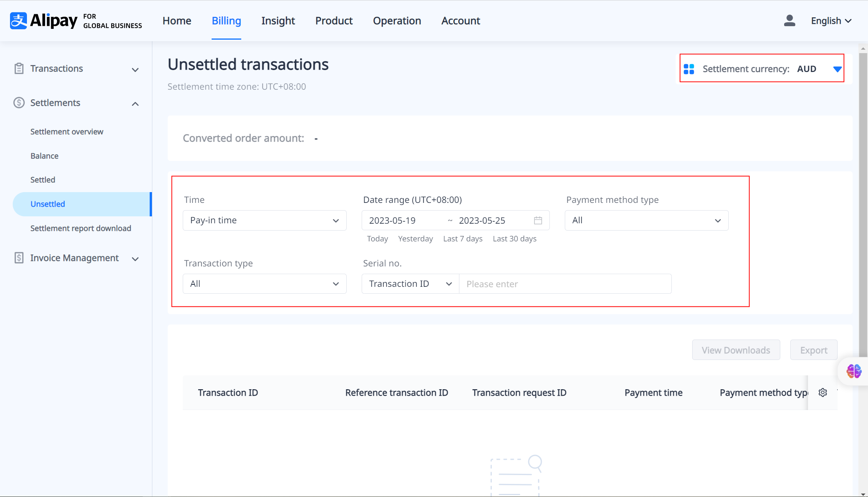Open the Payment method type dropdown
The width and height of the screenshot is (868, 497).
[646, 221]
